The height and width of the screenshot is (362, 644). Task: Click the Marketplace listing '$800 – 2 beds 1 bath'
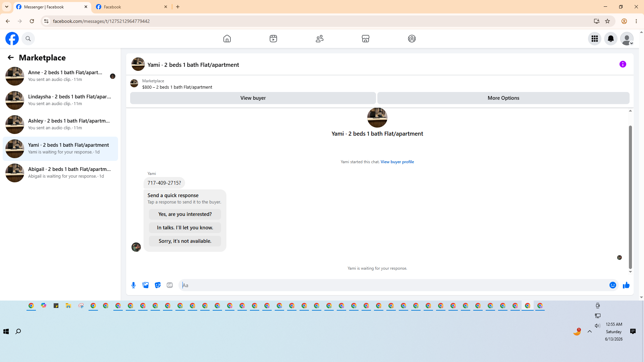(x=177, y=87)
